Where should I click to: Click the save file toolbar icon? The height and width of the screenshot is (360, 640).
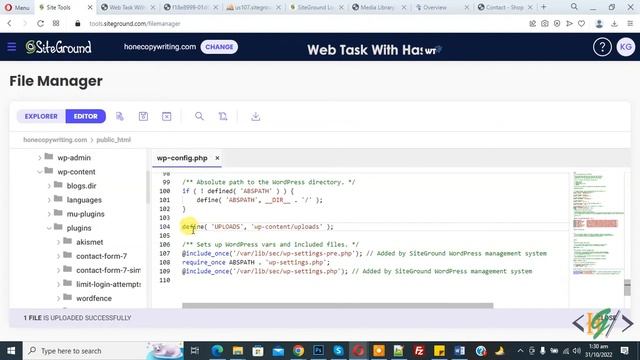pos(120,116)
